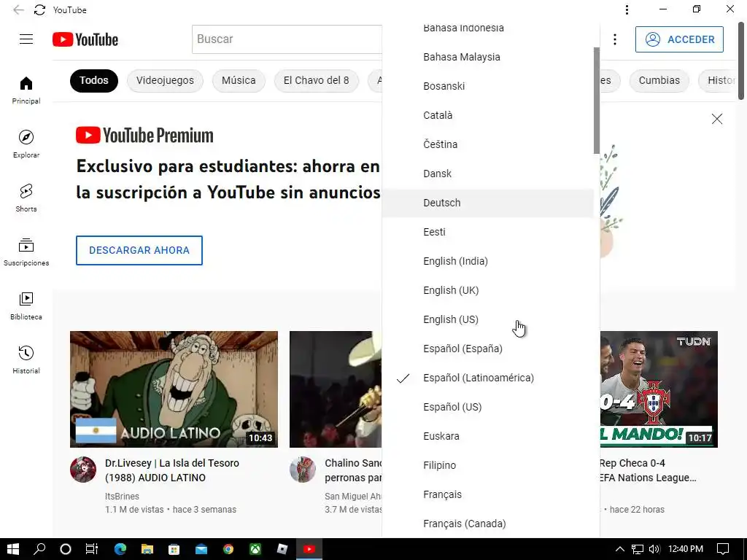
Task: Open the hamburger guide menu
Action: click(26, 39)
